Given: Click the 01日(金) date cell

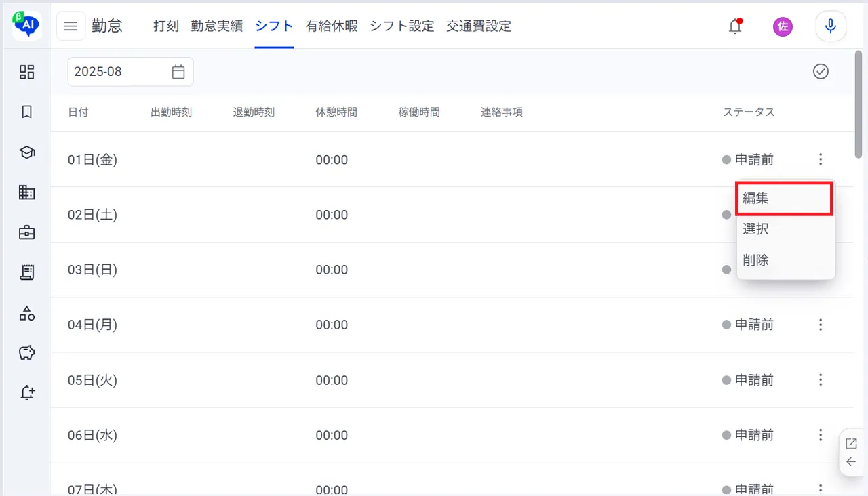Looking at the screenshot, I should click(x=93, y=160).
